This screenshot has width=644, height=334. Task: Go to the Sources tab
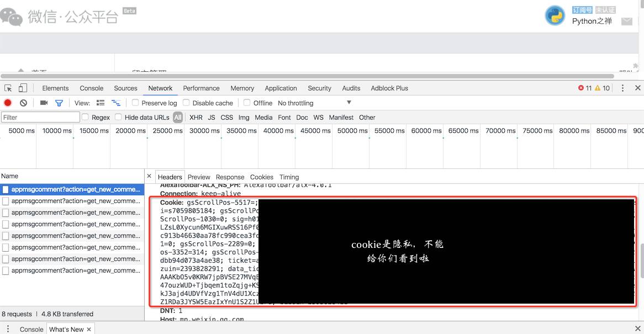pos(126,88)
